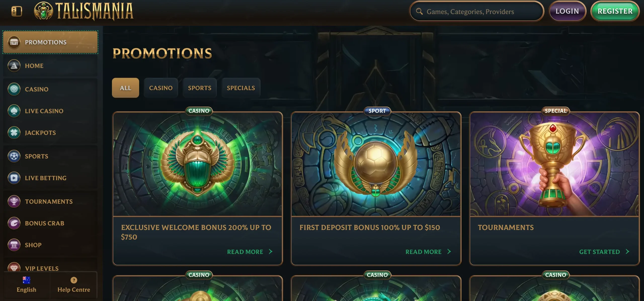Viewport: 644px width, 301px height.
Task: Open the Shop temple icon
Action: pyautogui.click(x=14, y=245)
